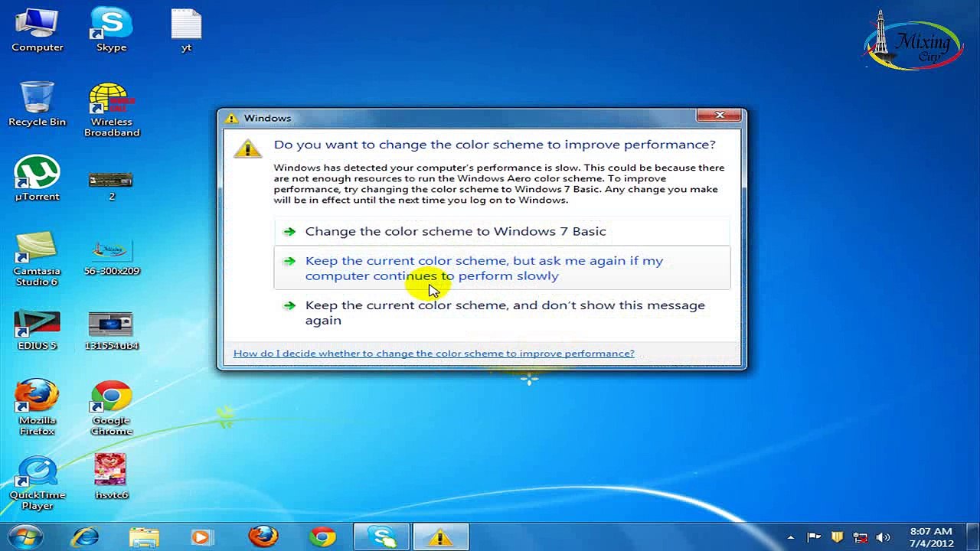Select 'Keep the current color scheme, but ask me again'
The width and height of the screenshot is (980, 551).
pos(501,268)
